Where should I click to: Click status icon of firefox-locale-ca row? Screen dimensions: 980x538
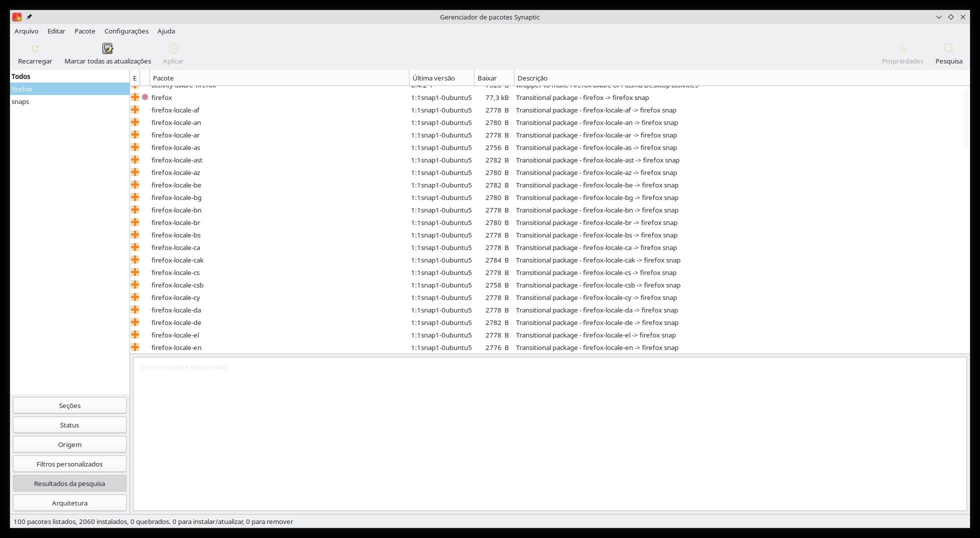coord(135,247)
